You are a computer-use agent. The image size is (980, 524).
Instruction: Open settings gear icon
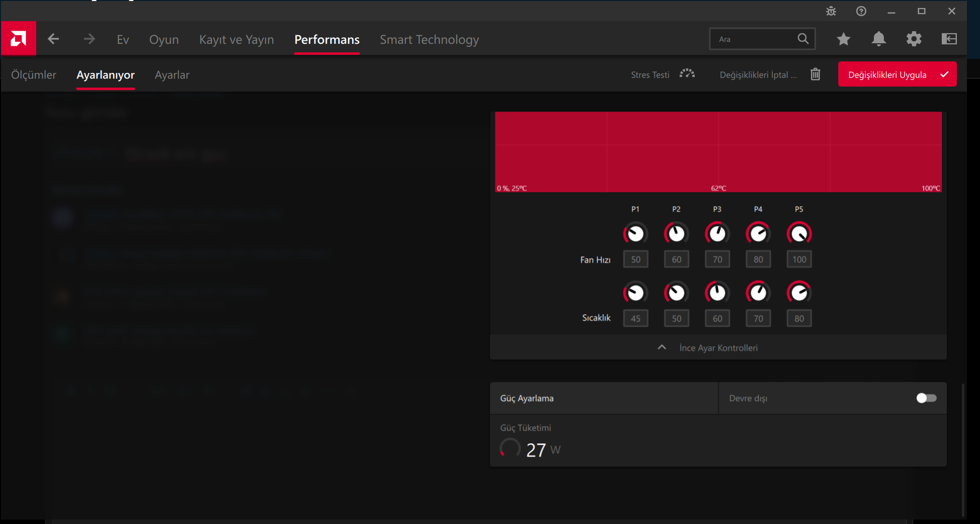[914, 39]
